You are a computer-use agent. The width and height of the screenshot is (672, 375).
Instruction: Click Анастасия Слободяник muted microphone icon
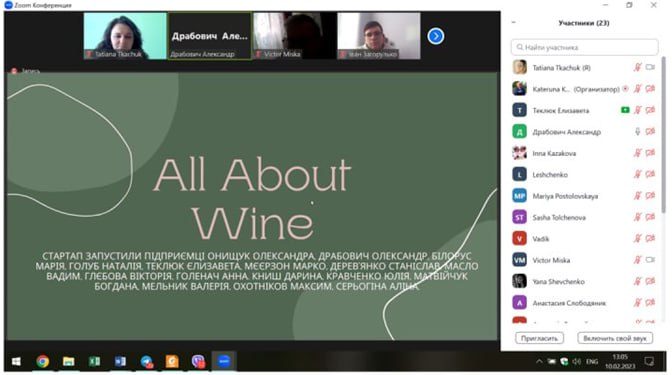point(638,303)
